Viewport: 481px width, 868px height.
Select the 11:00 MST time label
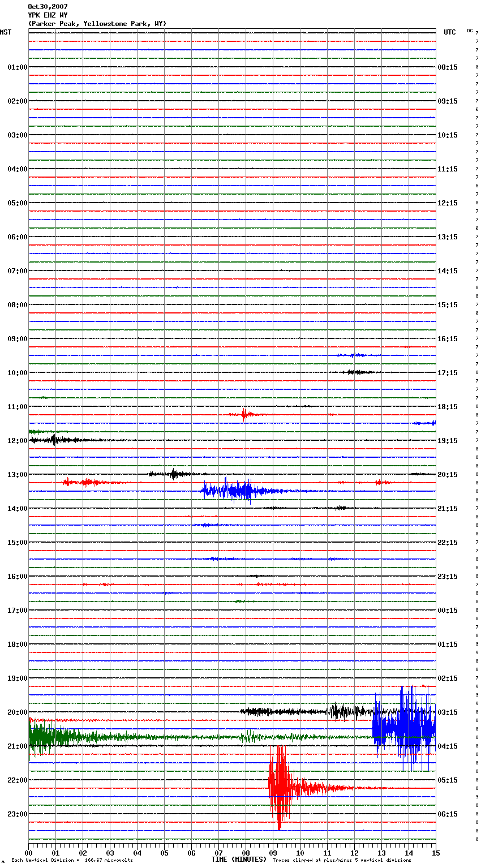point(18,407)
